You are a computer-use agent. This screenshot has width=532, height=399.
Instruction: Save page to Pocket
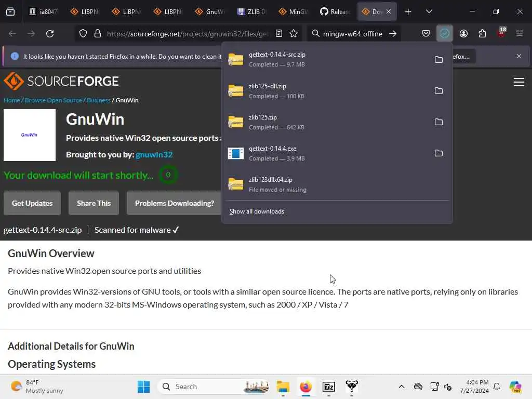coord(426,34)
